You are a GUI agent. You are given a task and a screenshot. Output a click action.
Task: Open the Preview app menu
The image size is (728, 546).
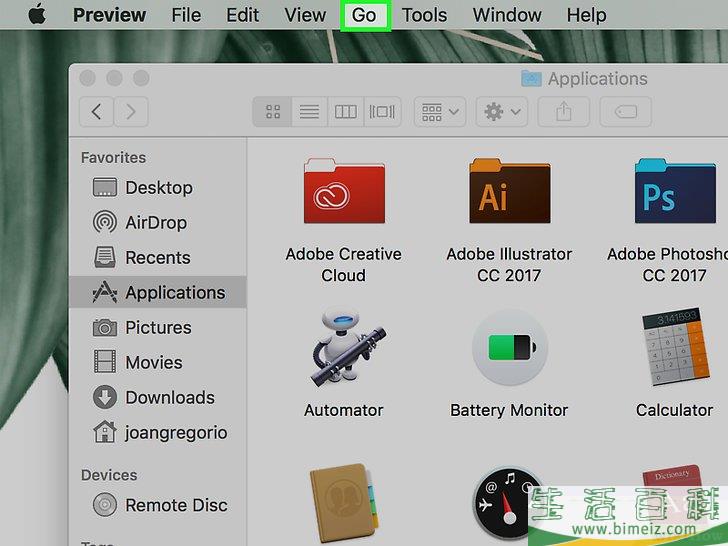[109, 15]
